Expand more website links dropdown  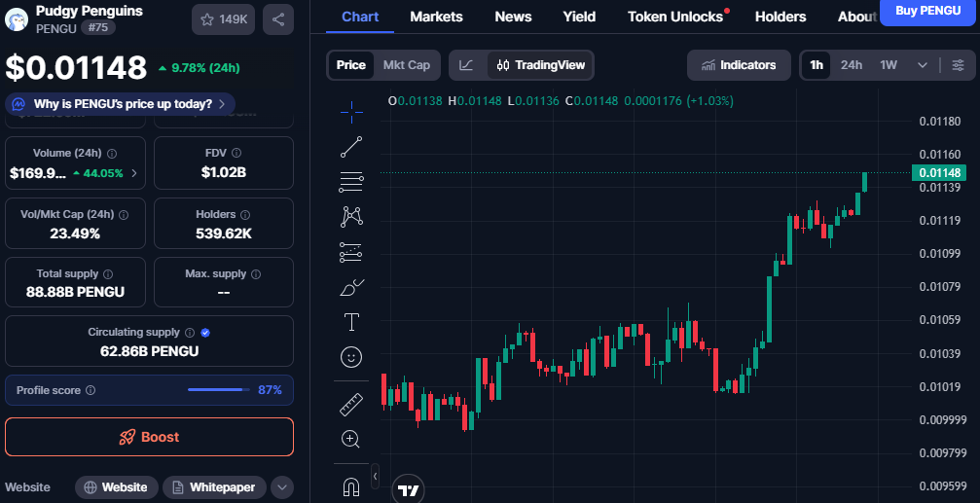(281, 487)
